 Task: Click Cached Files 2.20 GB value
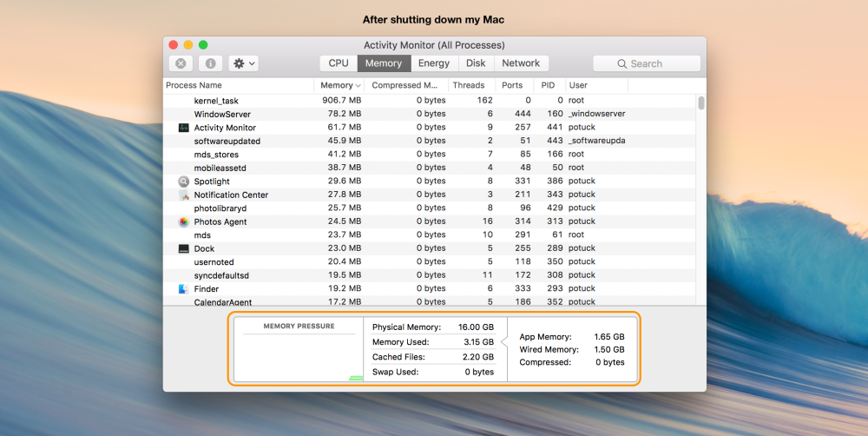coord(478,357)
